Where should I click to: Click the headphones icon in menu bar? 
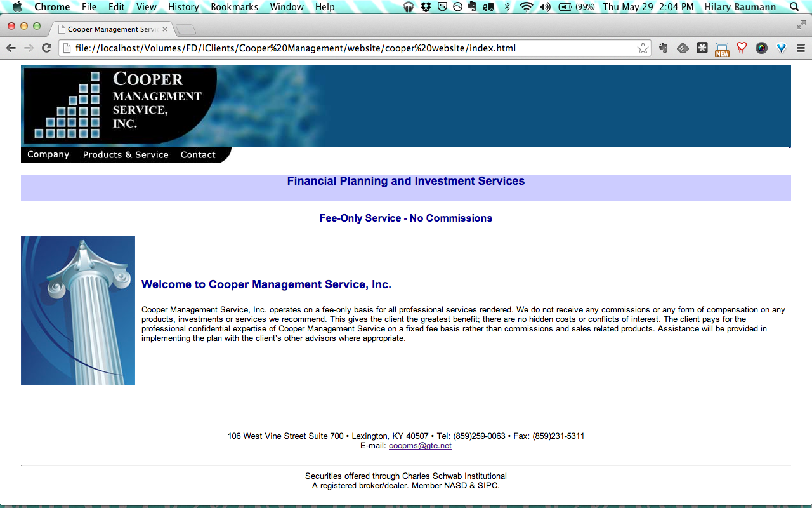click(x=409, y=7)
